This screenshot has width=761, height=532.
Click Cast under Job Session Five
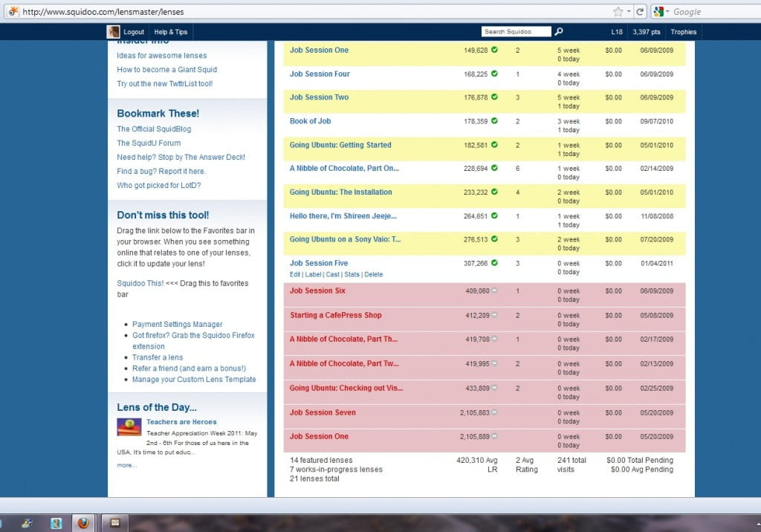click(332, 275)
